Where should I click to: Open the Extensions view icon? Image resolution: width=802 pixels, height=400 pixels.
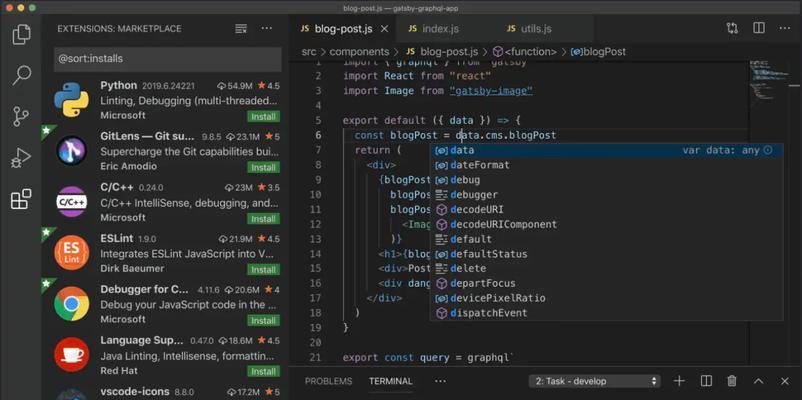(x=21, y=199)
